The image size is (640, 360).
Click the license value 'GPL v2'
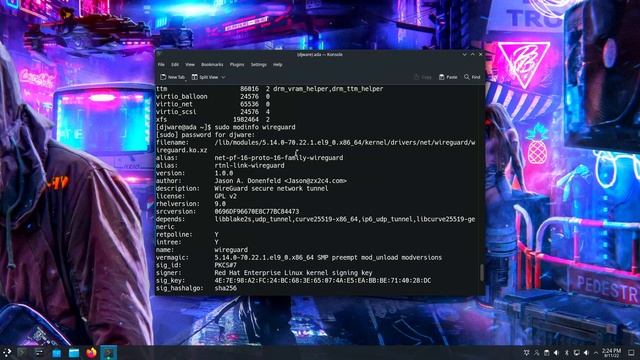(x=225, y=196)
